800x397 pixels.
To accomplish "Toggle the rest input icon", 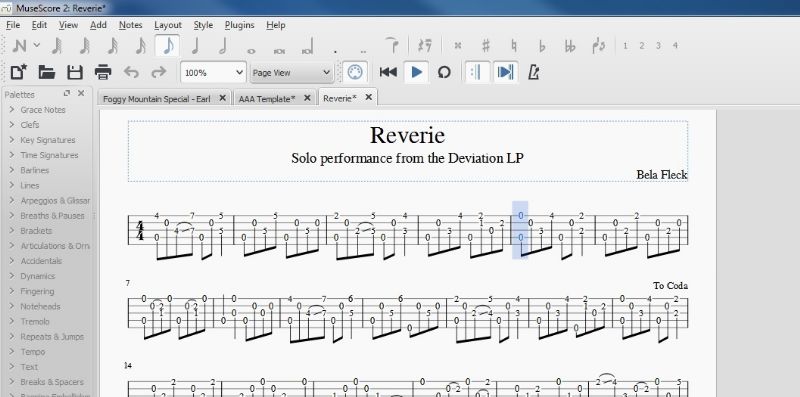I will 424,45.
